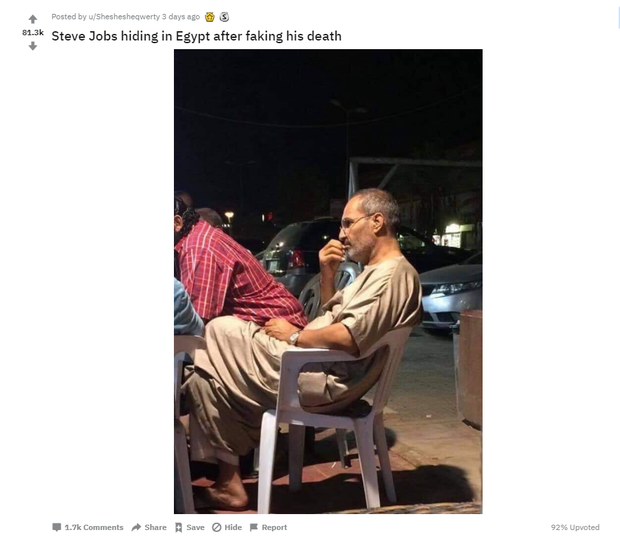Click the Save text label
This screenshot has height=538, width=620.
tap(195, 527)
